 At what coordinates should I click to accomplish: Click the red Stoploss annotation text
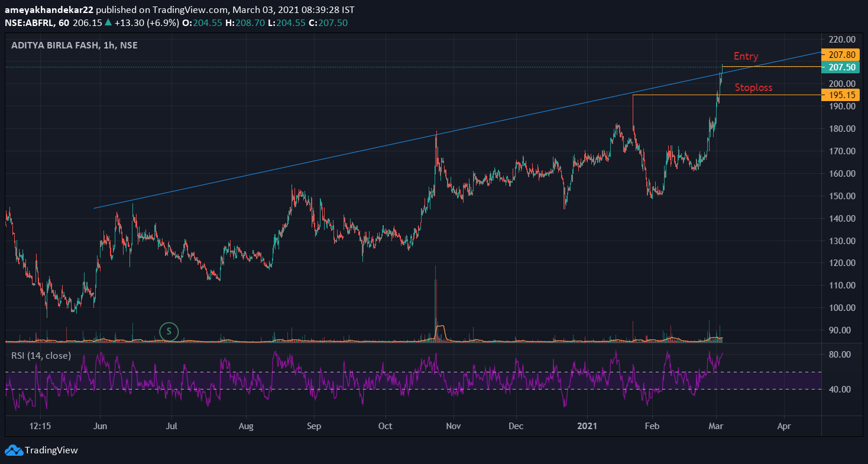[x=753, y=87]
